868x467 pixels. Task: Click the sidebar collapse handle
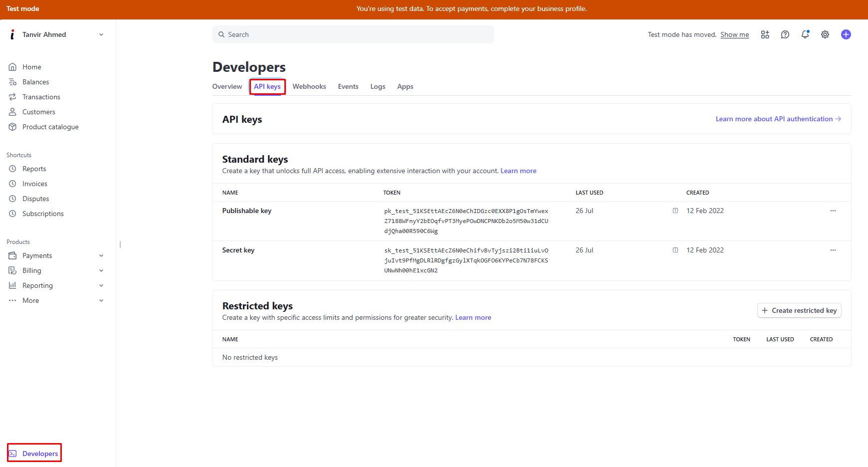120,244
